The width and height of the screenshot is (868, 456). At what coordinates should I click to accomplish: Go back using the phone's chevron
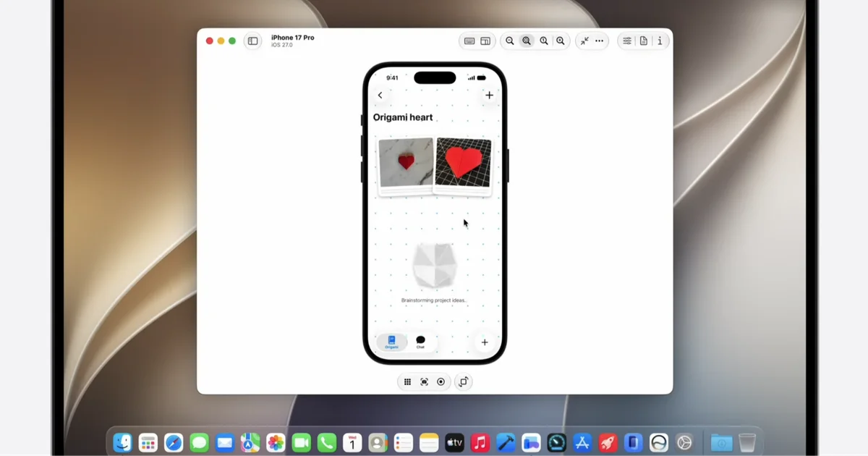380,95
